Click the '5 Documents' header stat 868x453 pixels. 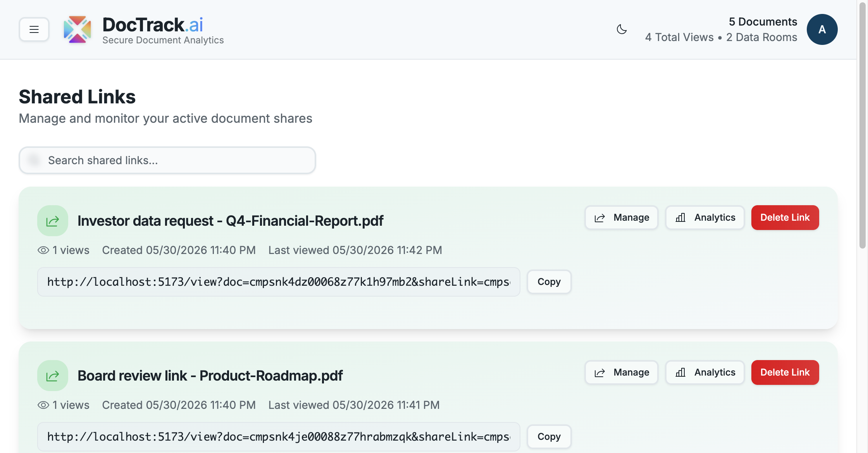click(x=763, y=22)
